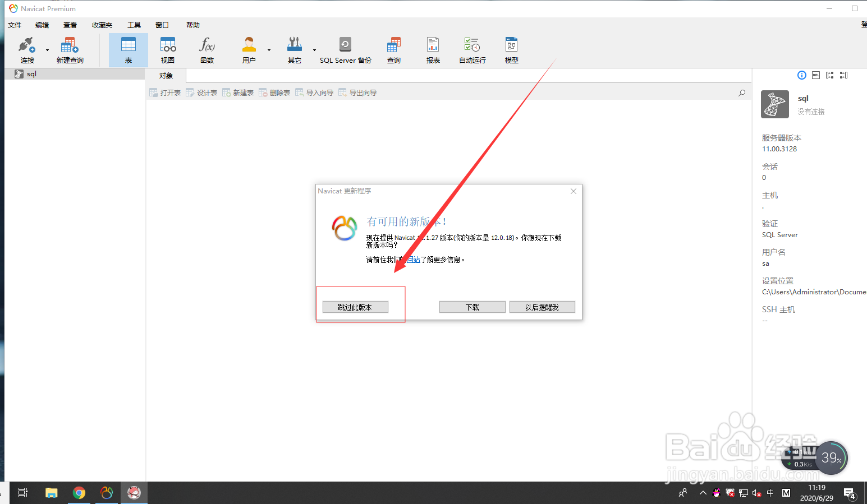Viewport: 867px width, 504px height.
Task: Open the Query (查询) toolbar icon
Action: 394,50
